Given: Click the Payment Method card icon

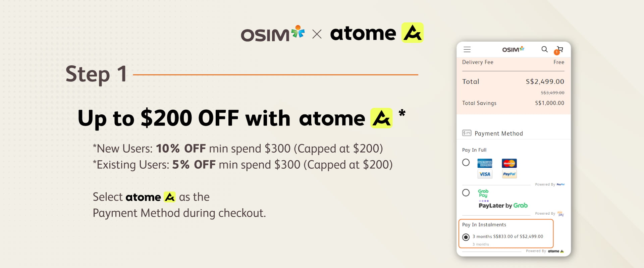Looking at the screenshot, I should (467, 133).
